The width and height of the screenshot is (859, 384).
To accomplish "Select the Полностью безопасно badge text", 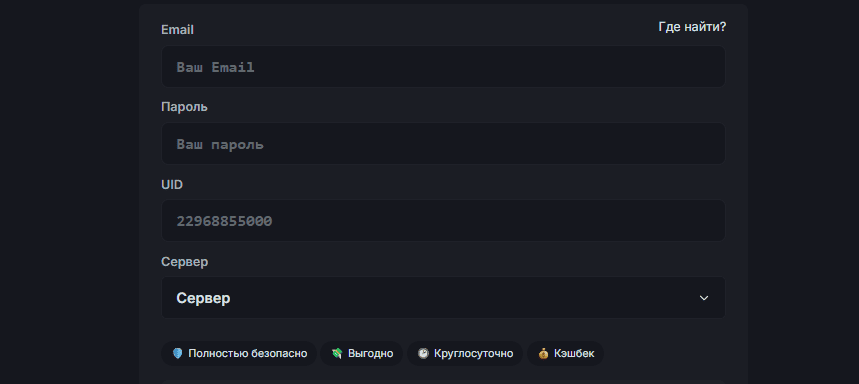I will 248,353.
